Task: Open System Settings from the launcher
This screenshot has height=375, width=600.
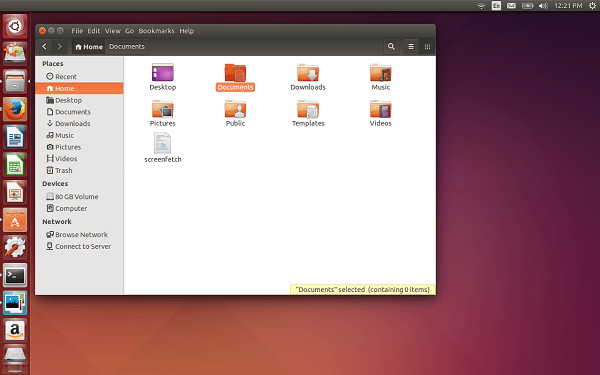Action: click(15, 248)
